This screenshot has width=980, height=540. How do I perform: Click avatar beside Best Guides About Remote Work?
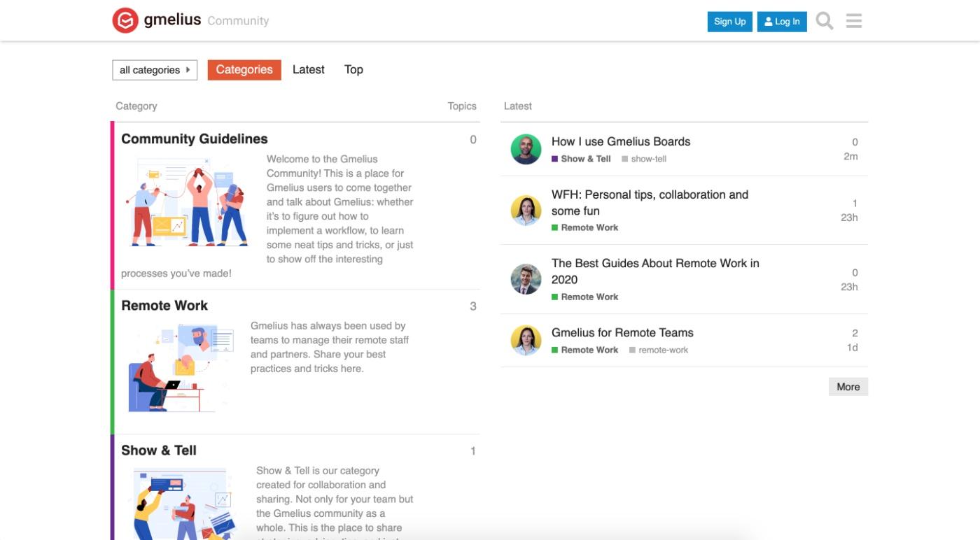tap(526, 279)
